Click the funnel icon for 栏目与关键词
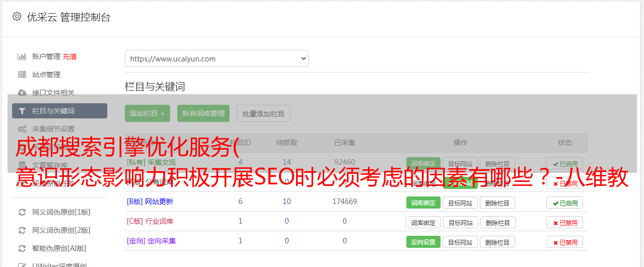 tap(22, 111)
